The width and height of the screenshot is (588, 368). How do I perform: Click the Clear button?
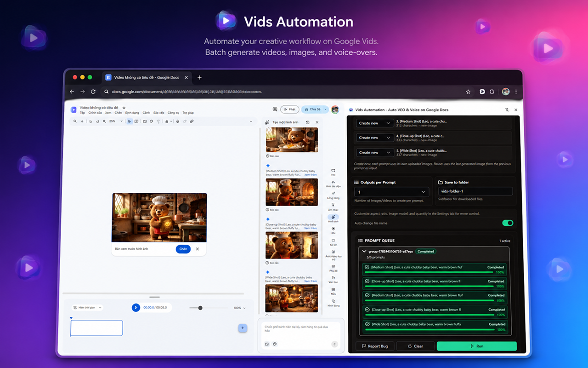(415, 346)
